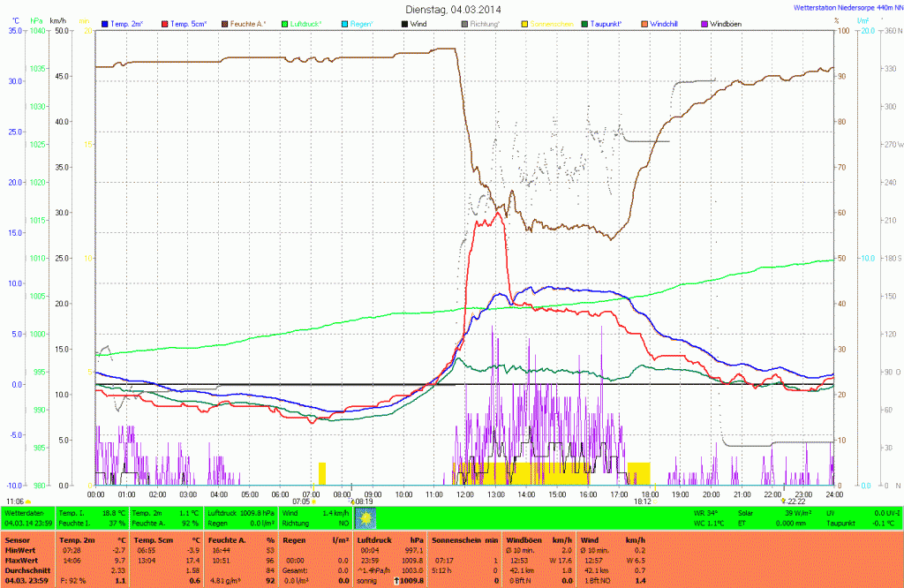Click the sunny weather icon in the green bar
The width and height of the screenshot is (904, 588).
364,517
